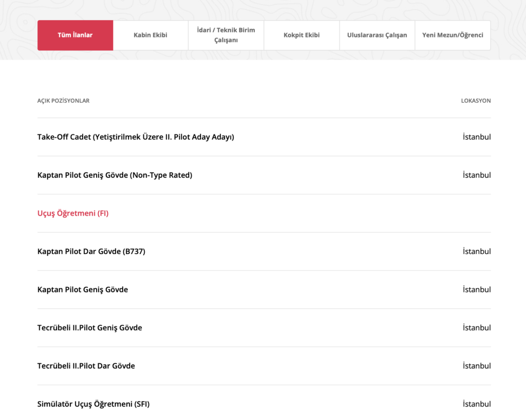Open the Tecrübeli II.Pilot Geniş Gövde posting
526x420 pixels.
89,328
